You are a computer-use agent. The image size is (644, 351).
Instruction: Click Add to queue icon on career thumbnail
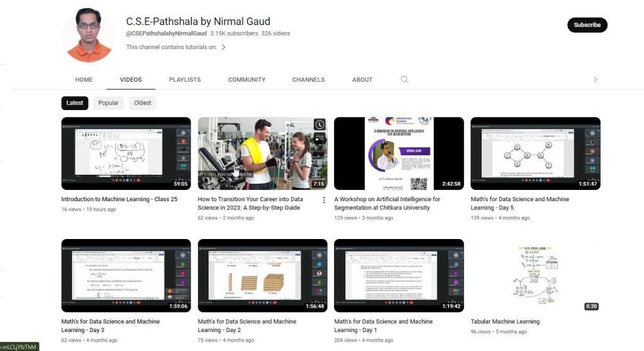pos(319,138)
